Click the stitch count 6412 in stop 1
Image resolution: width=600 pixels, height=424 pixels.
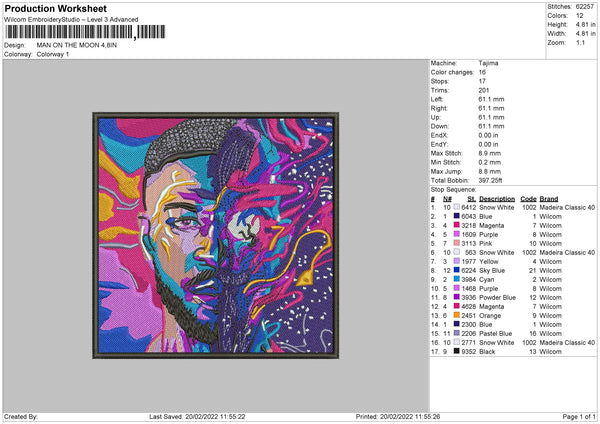click(469, 207)
